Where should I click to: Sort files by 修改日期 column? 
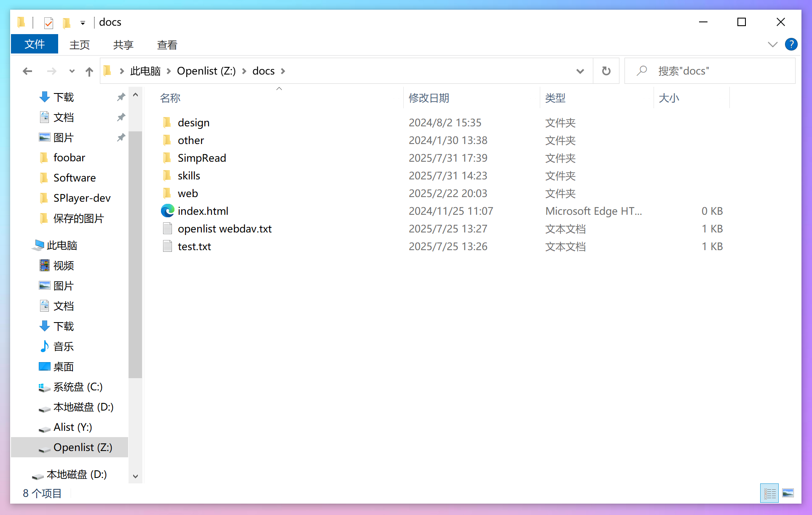429,98
